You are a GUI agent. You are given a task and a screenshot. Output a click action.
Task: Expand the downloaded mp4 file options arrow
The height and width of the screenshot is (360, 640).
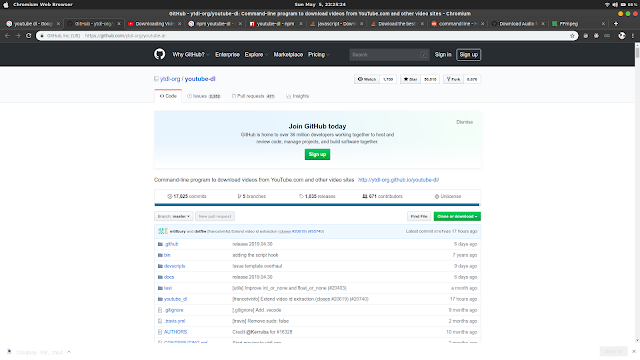69,352
